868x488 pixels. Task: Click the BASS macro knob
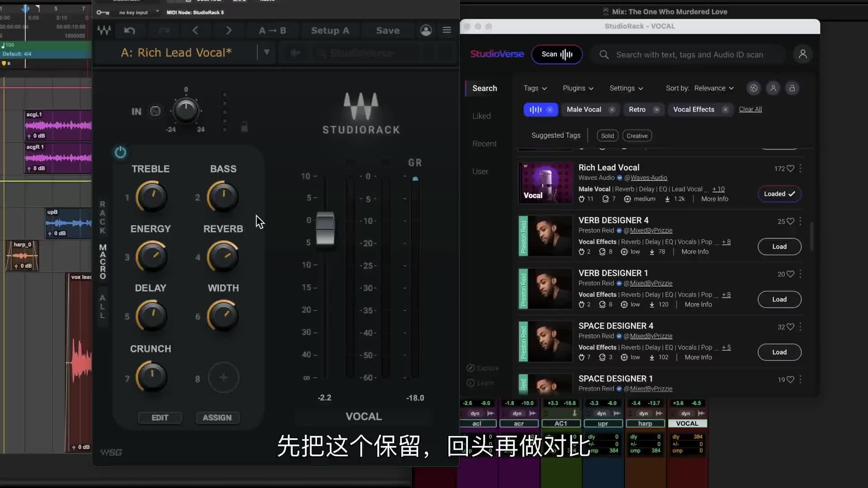[223, 197]
